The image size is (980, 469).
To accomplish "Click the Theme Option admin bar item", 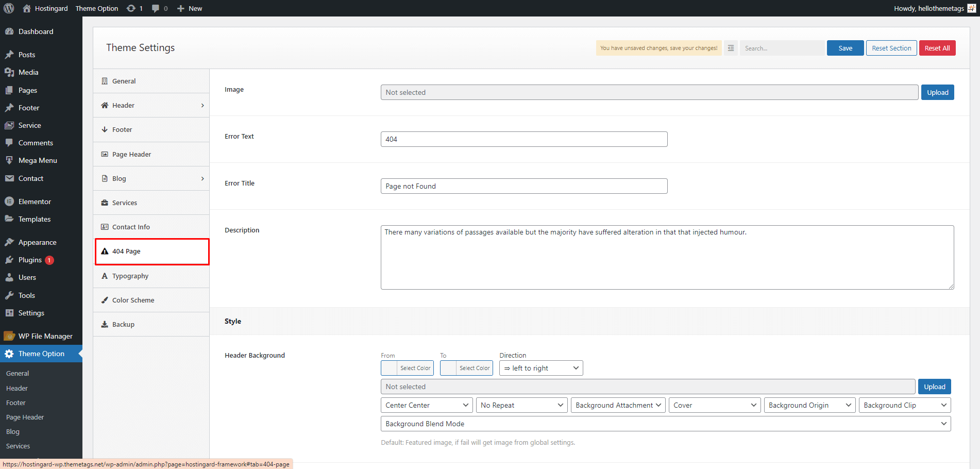I will pyautogui.click(x=97, y=8).
